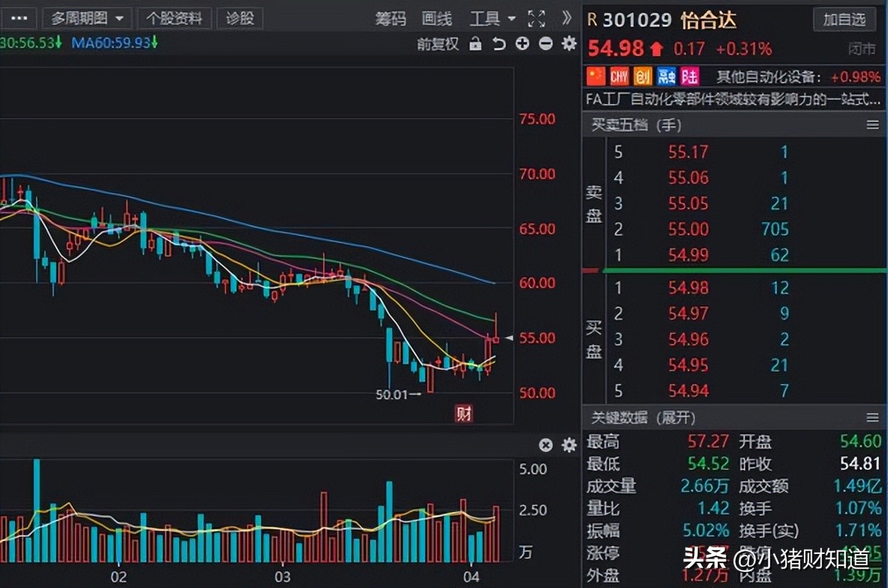Click the 加自选 button
Image resolution: width=888 pixels, height=588 pixels.
(x=844, y=19)
